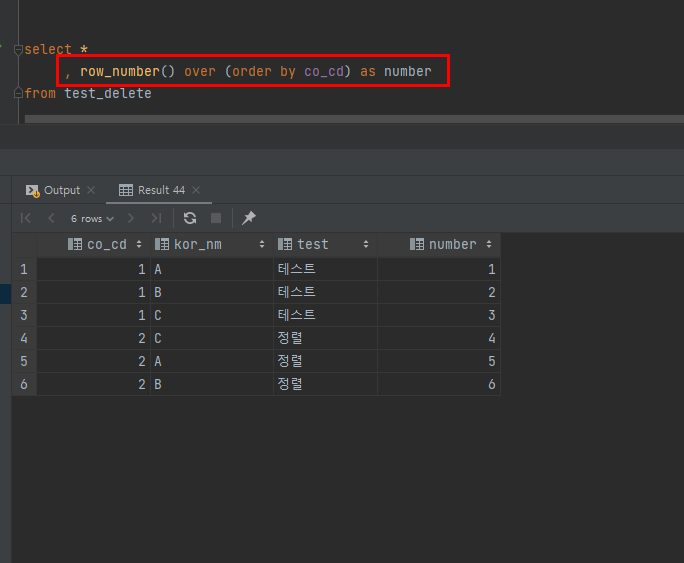
Task: Click the Result 44 table icon
Action: 126,190
